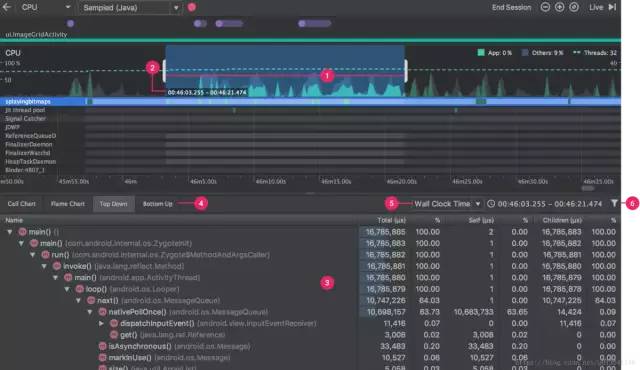Select the Call Chart tab
Image resolution: width=640 pixels, height=370 pixels.
pos(22,204)
